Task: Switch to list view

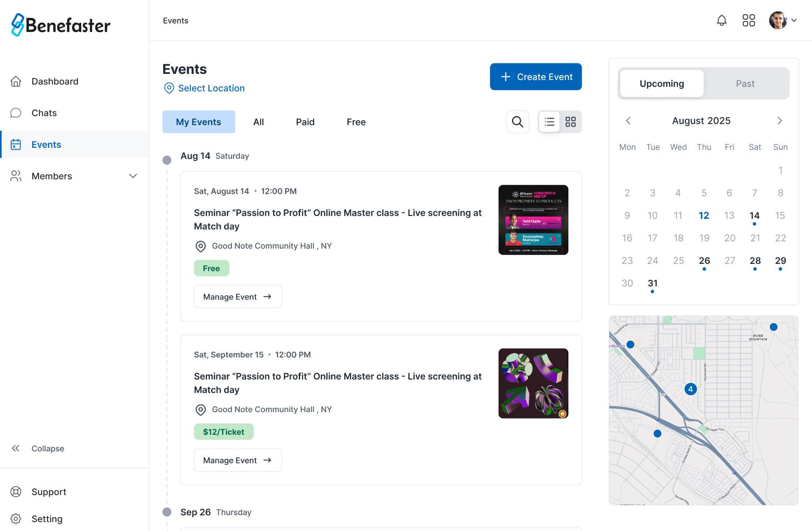Action: click(549, 122)
